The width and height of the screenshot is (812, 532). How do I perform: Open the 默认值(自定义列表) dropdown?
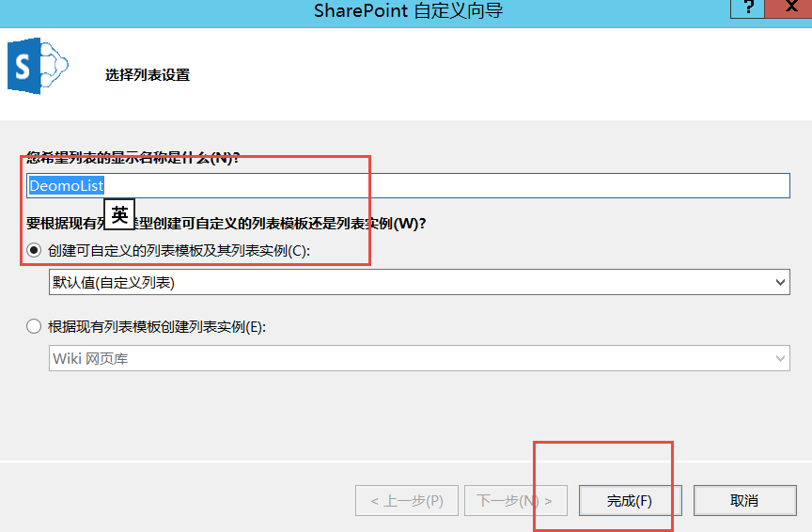(419, 282)
